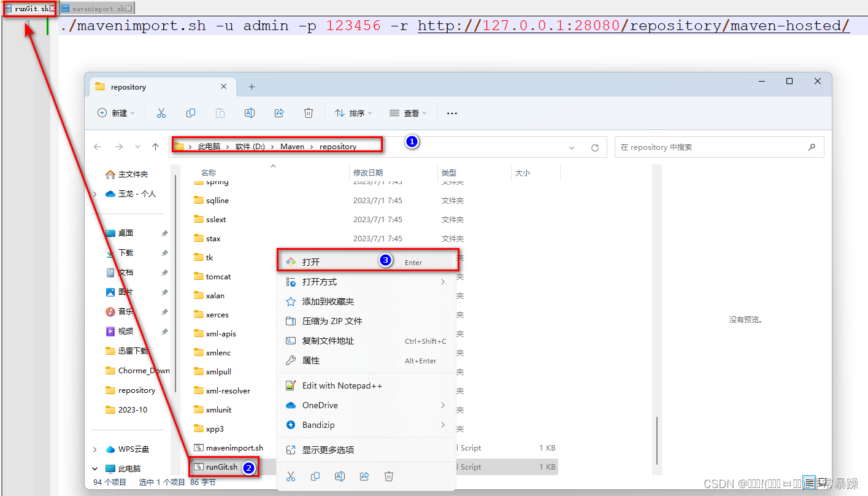This screenshot has height=496, width=868.
Task: Open the 新建 (New) dropdown
Action: click(117, 113)
